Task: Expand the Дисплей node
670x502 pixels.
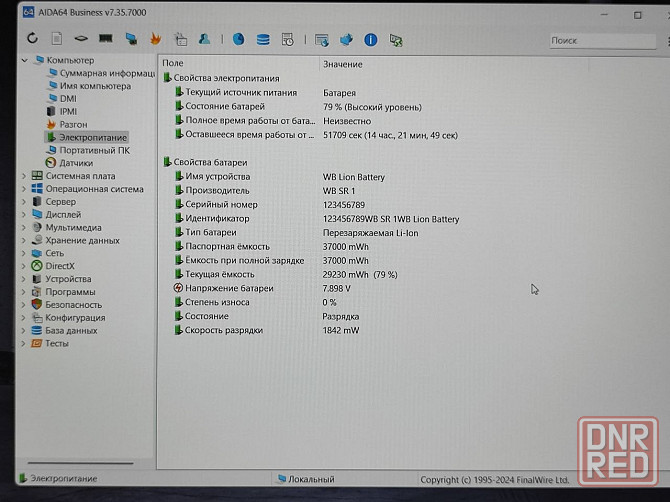Action: click(x=24, y=214)
